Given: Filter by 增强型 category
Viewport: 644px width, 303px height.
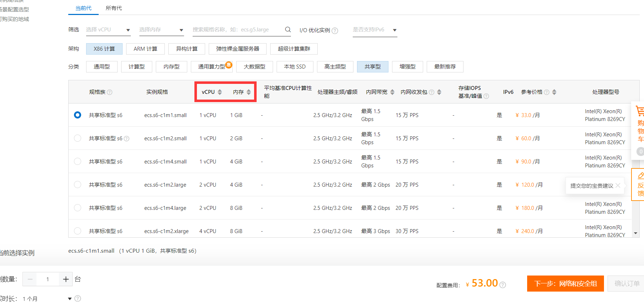Looking at the screenshot, I should (407, 67).
